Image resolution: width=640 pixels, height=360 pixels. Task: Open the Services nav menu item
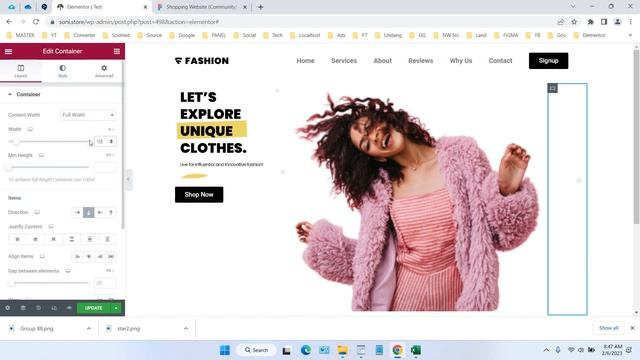pyautogui.click(x=344, y=61)
